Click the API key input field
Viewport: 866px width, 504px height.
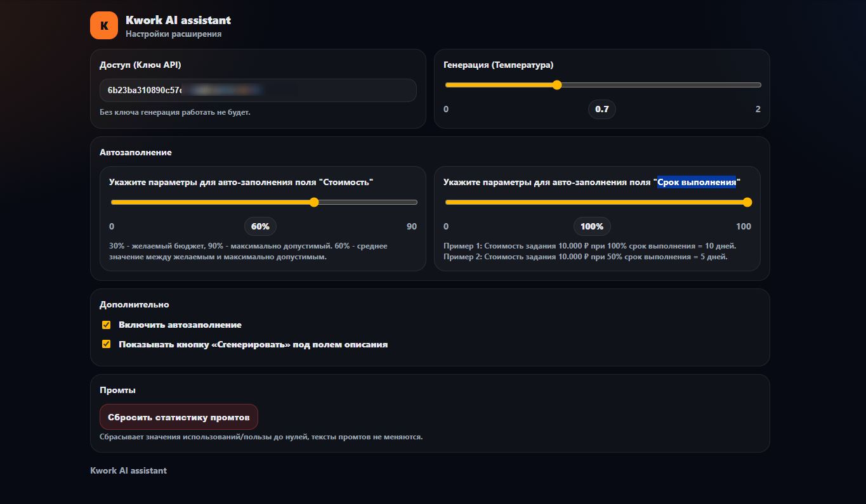pos(258,90)
